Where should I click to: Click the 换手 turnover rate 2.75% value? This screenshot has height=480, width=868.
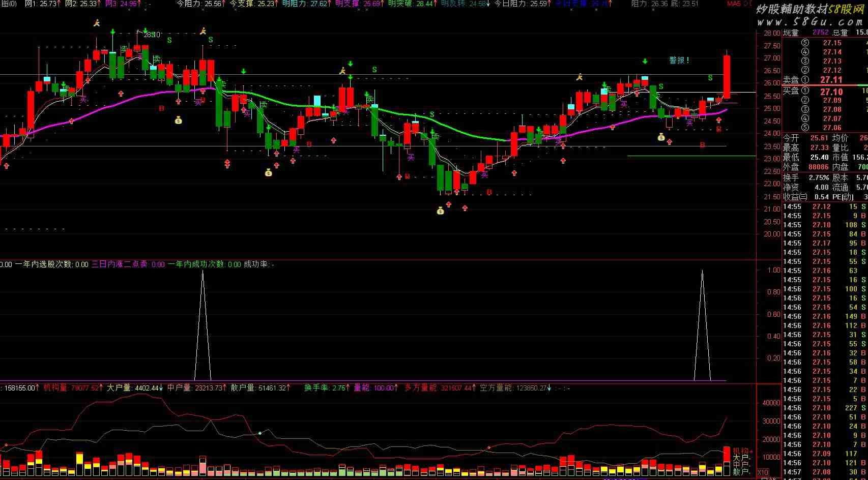(820, 177)
